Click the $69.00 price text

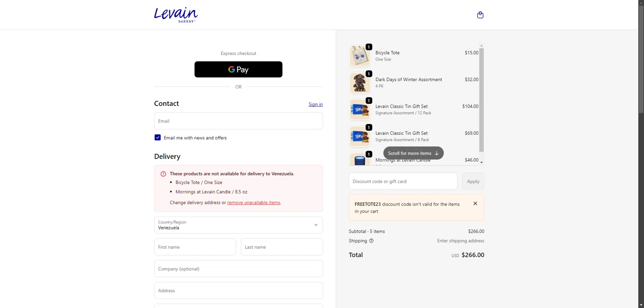pyautogui.click(x=471, y=133)
